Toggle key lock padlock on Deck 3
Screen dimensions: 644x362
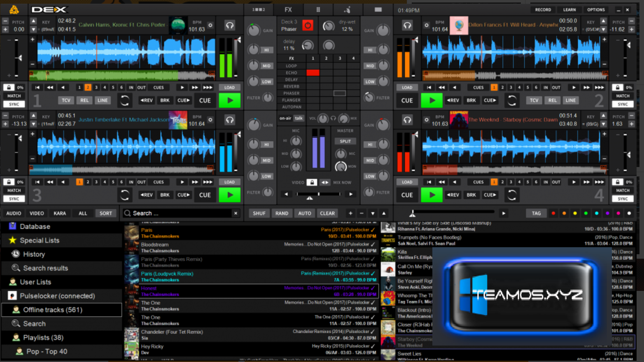pyautogui.click(x=9, y=182)
